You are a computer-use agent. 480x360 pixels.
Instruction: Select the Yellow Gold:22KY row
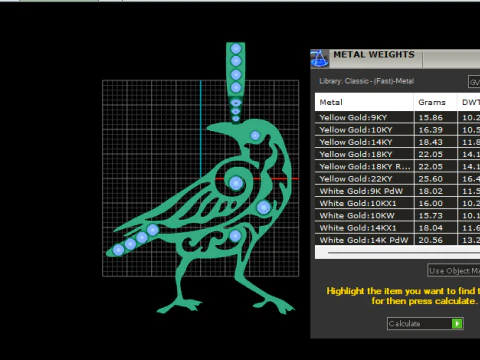coord(397,179)
